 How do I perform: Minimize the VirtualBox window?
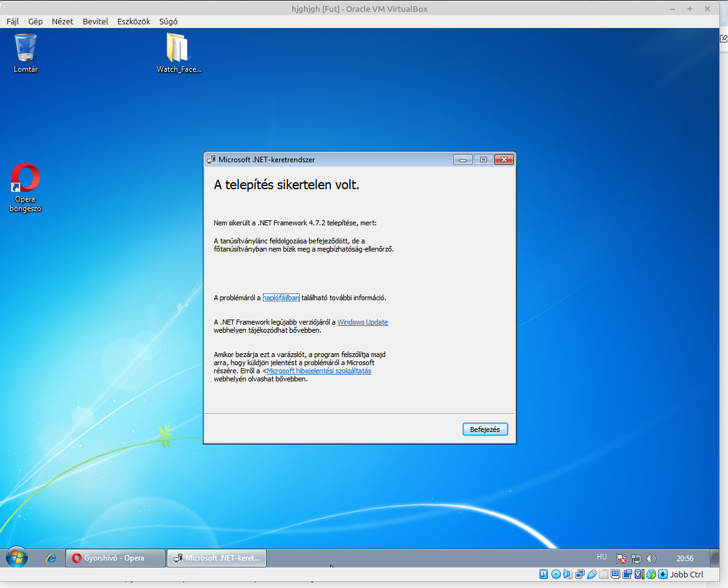click(672, 9)
